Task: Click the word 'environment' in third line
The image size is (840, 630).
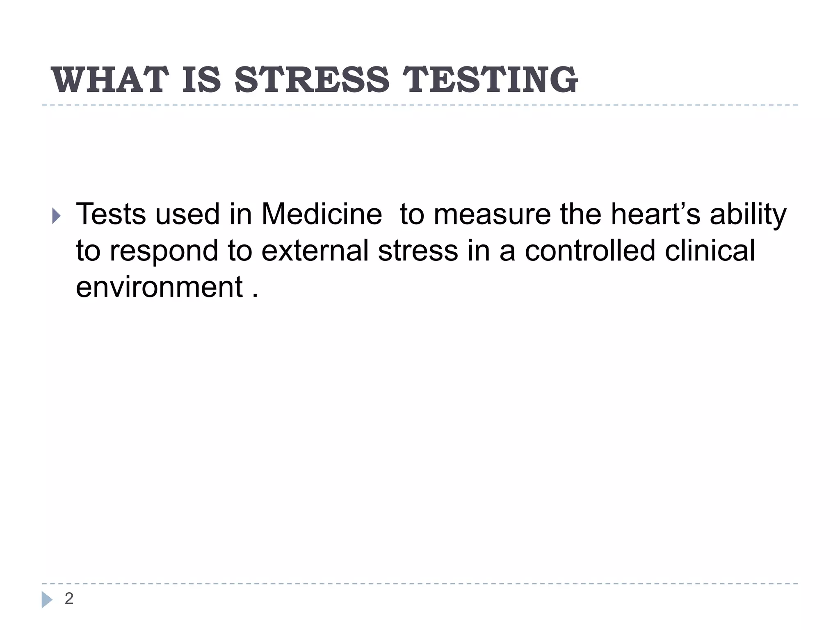Action: (160, 287)
